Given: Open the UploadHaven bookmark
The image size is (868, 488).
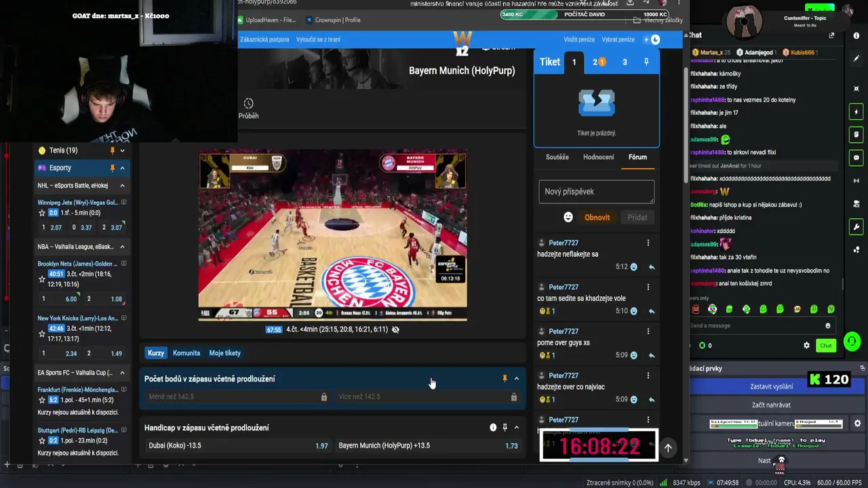Looking at the screenshot, I should [x=266, y=20].
